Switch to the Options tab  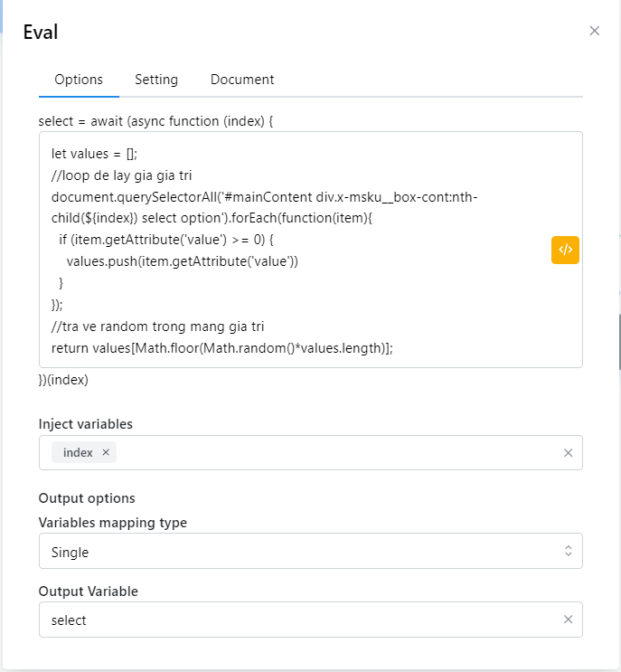tap(79, 80)
